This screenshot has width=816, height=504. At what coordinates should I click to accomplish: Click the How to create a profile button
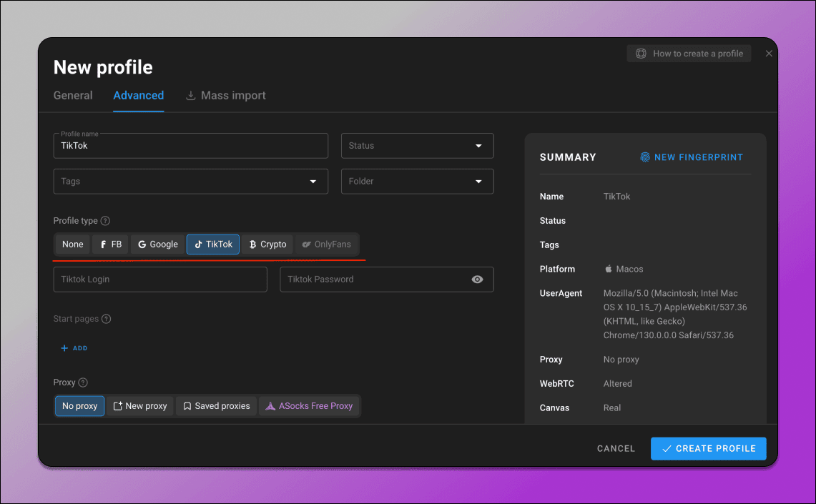tap(689, 54)
